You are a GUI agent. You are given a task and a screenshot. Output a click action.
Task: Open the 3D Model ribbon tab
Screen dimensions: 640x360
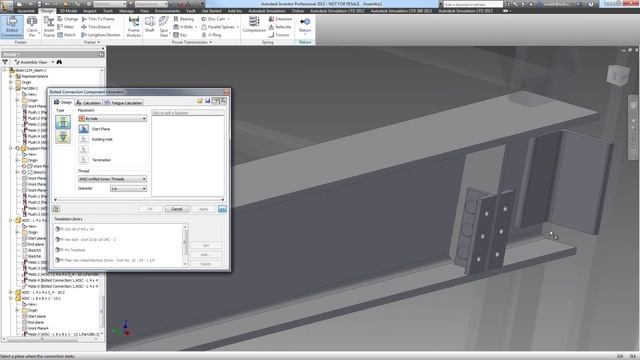(68, 11)
